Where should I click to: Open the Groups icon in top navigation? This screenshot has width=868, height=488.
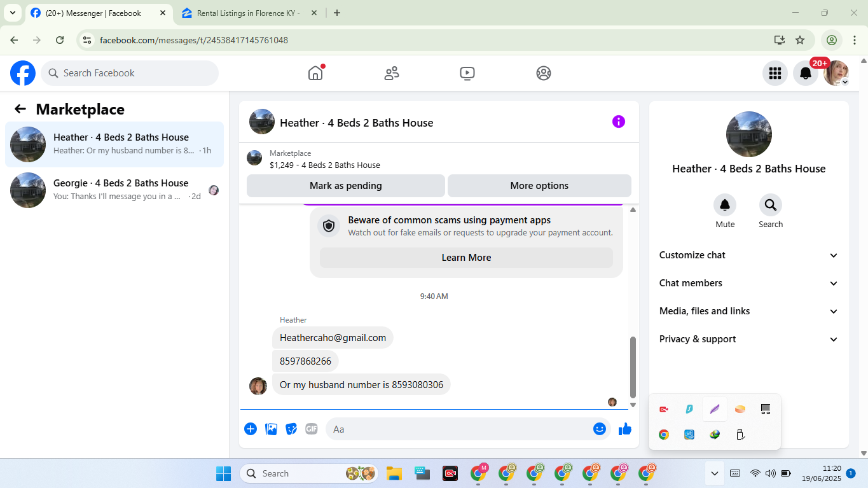click(544, 73)
